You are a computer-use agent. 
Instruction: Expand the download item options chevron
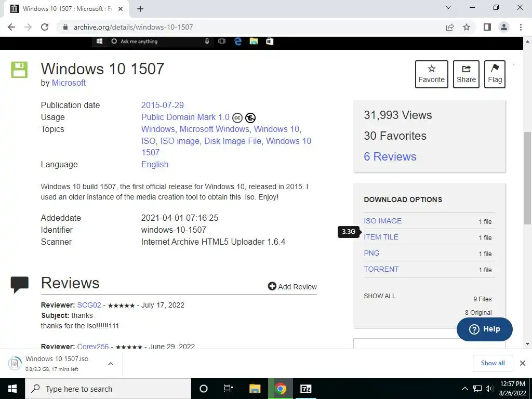tap(111, 364)
